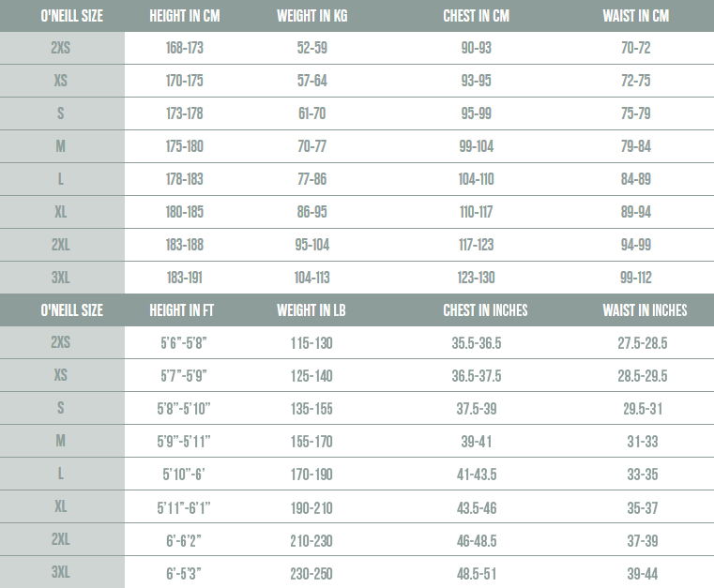Select height value 170-175

tap(185, 81)
